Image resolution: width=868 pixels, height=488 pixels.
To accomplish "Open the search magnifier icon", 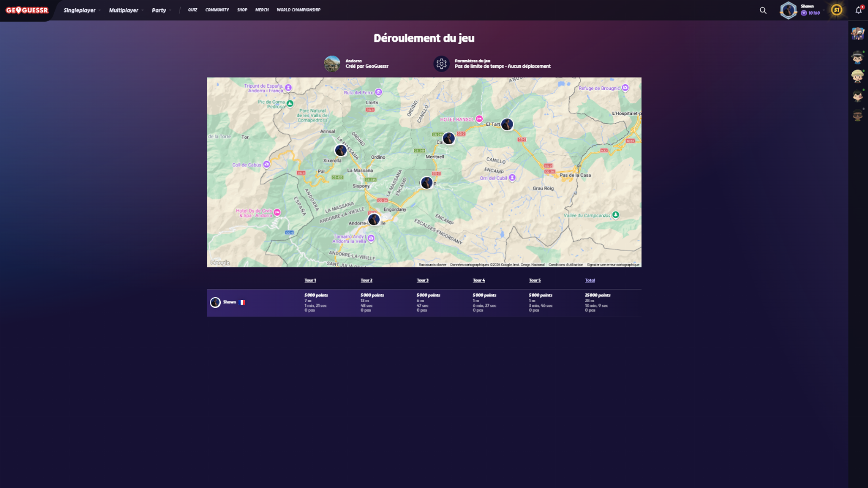I will (x=763, y=10).
